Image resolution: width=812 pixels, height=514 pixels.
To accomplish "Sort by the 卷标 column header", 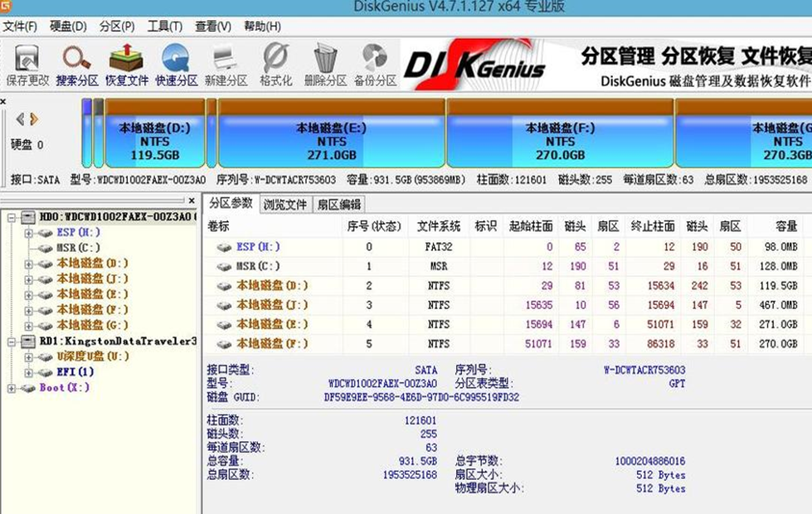I will (218, 226).
